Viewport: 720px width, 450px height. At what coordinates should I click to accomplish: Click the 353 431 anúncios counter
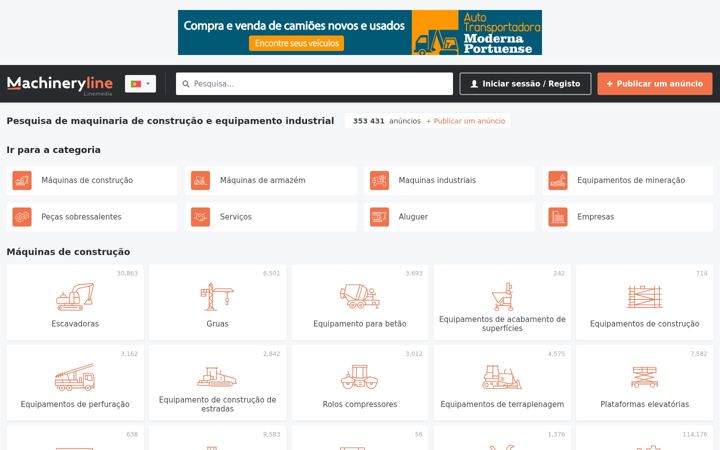387,121
